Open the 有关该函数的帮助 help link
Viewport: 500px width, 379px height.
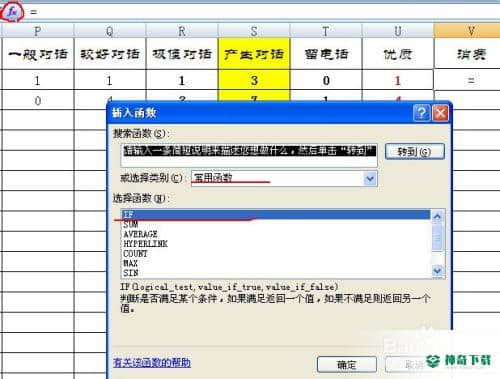tap(152, 362)
